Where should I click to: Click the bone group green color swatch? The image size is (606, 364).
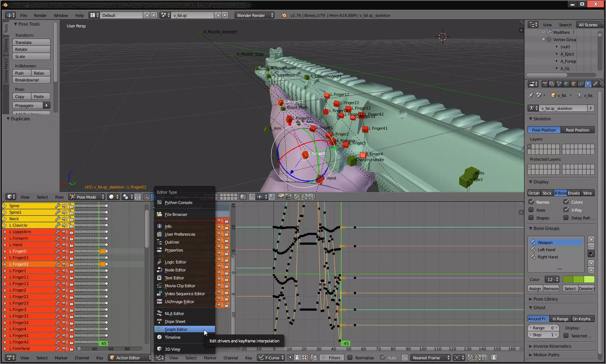point(578,280)
